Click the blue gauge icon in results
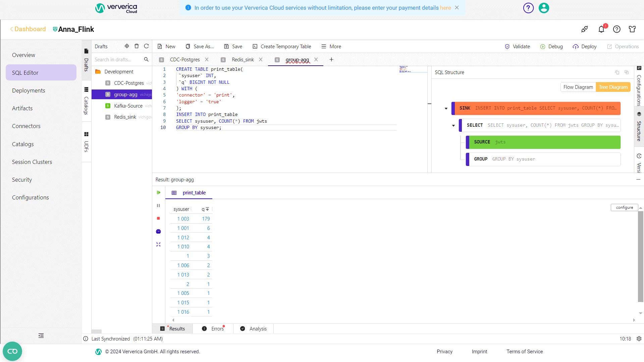Screen dimensions: 644x362 (158, 231)
